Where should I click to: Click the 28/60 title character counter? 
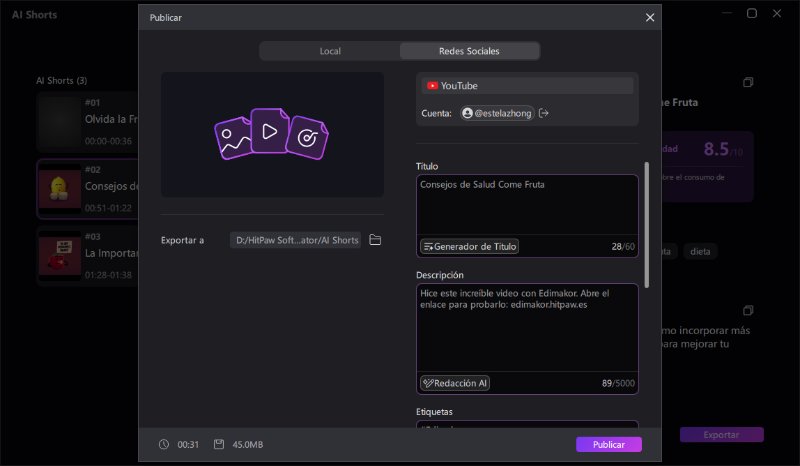coord(623,247)
